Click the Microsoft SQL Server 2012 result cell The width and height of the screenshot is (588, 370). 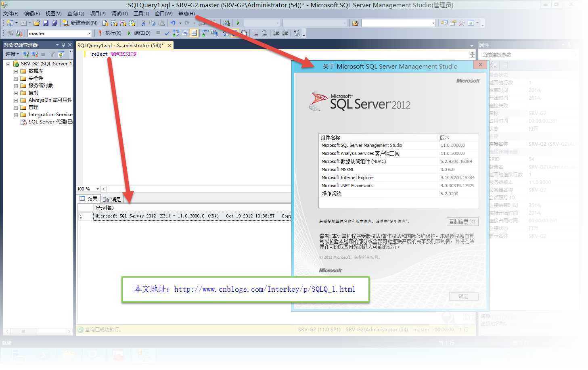(192, 216)
